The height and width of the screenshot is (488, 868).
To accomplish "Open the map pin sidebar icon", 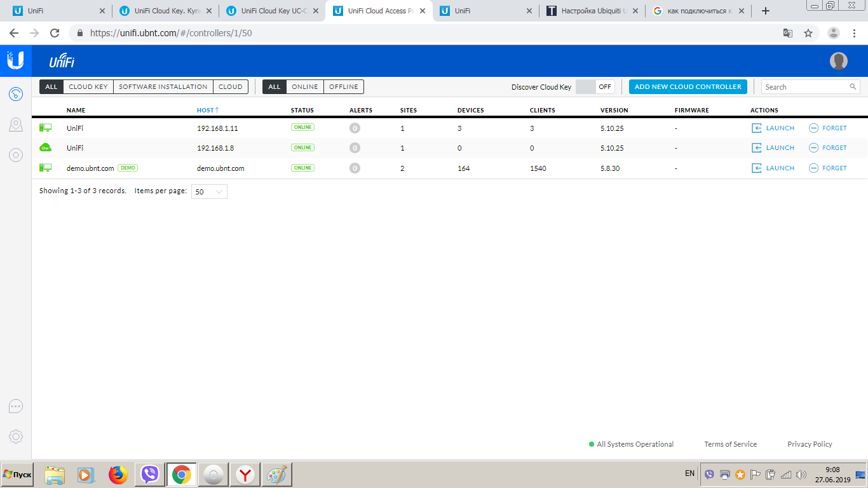I will point(16,125).
